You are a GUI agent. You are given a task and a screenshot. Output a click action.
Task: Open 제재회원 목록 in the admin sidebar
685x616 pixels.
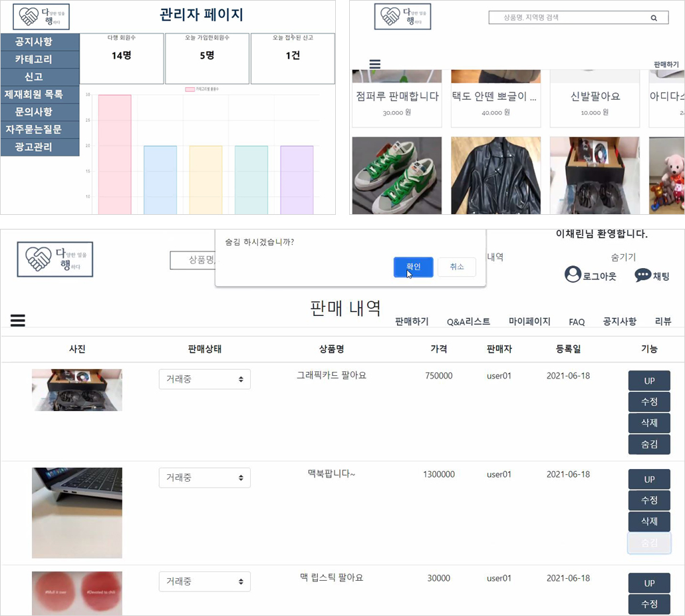tap(40, 94)
